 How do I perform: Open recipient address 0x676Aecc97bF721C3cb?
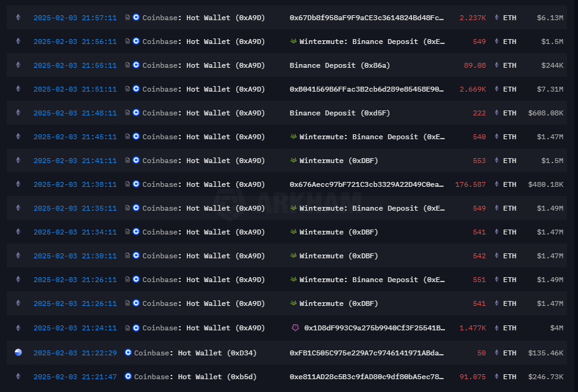367,184
